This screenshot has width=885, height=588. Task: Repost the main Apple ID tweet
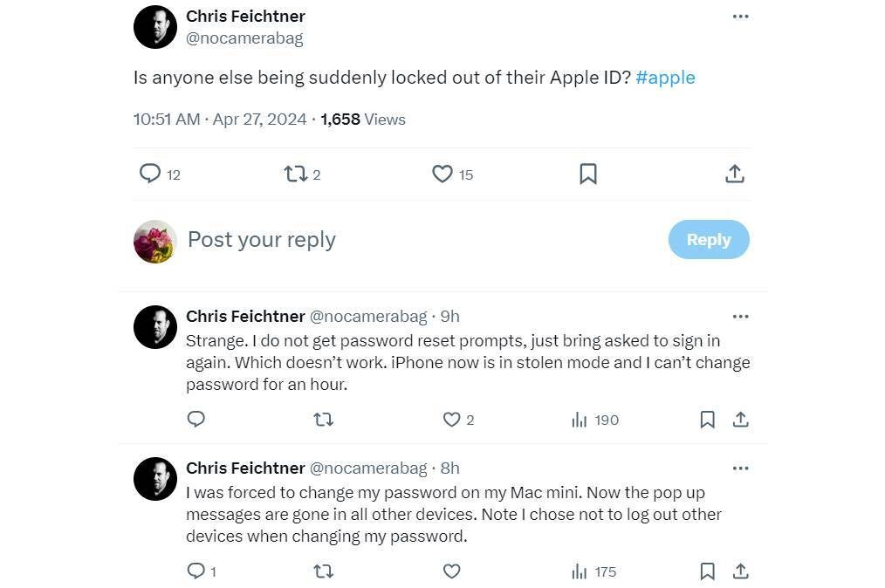[296, 174]
